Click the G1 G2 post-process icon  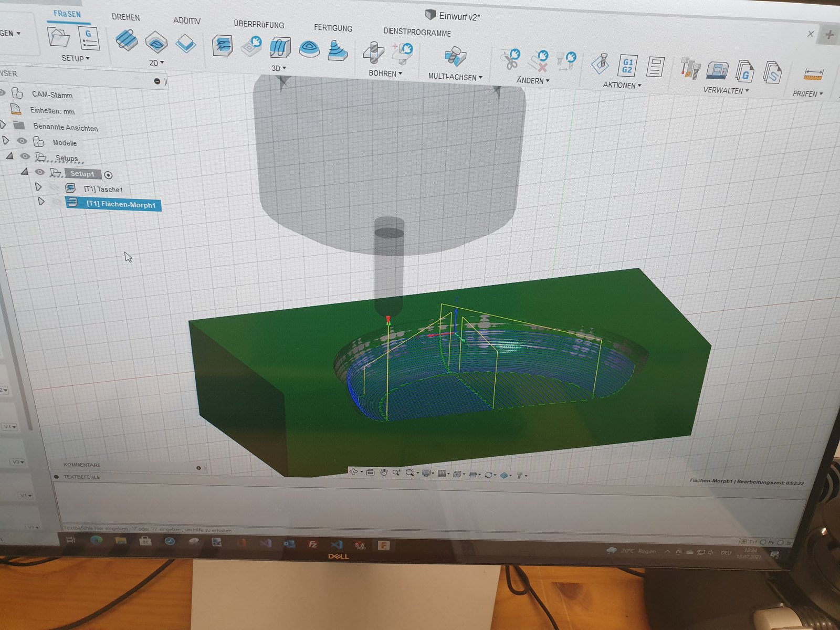(x=627, y=66)
